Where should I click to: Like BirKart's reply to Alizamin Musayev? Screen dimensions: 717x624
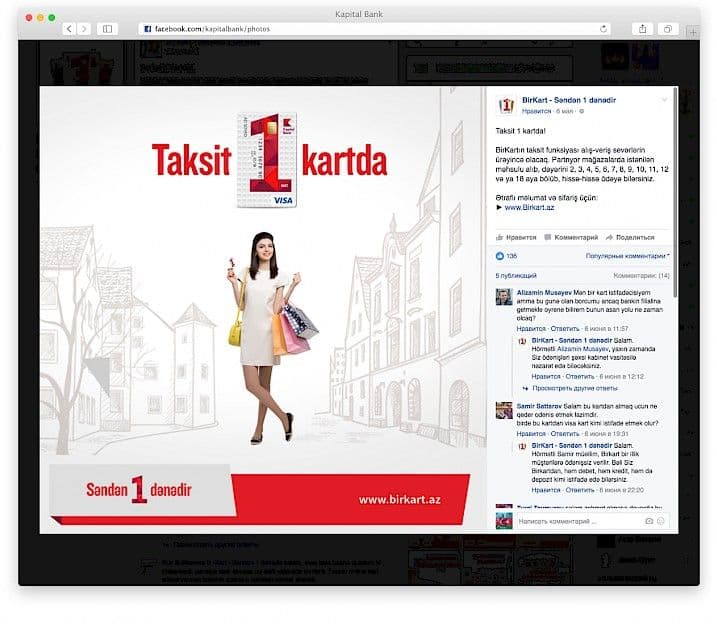click(546, 377)
